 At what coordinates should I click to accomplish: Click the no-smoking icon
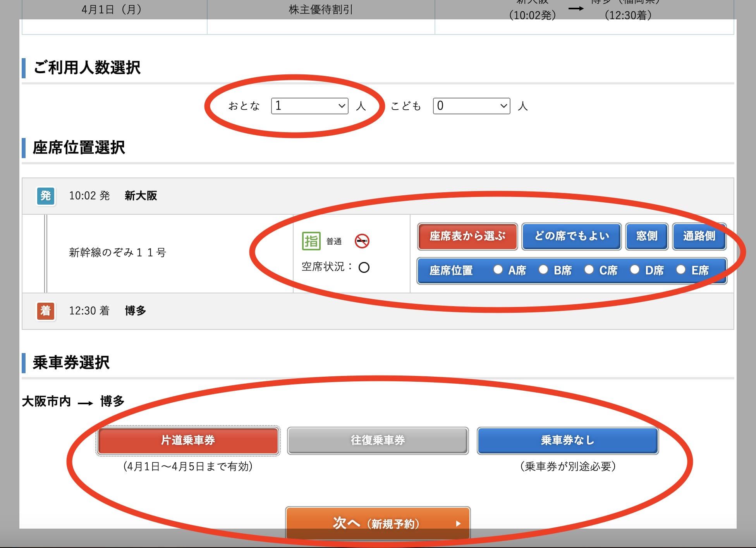point(363,241)
